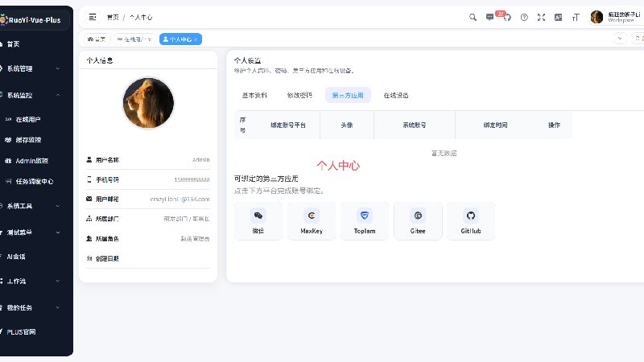The height and width of the screenshot is (362, 644).
Task: Click the role icon beside 所属角色
Action: click(x=89, y=238)
